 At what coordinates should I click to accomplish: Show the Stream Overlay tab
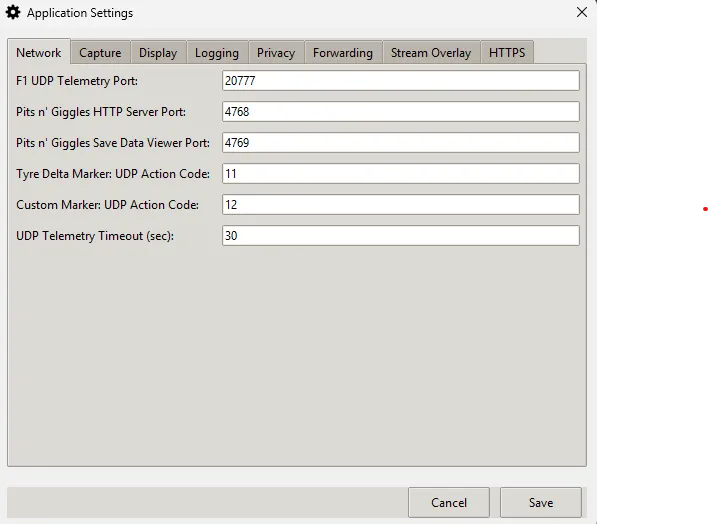click(431, 53)
